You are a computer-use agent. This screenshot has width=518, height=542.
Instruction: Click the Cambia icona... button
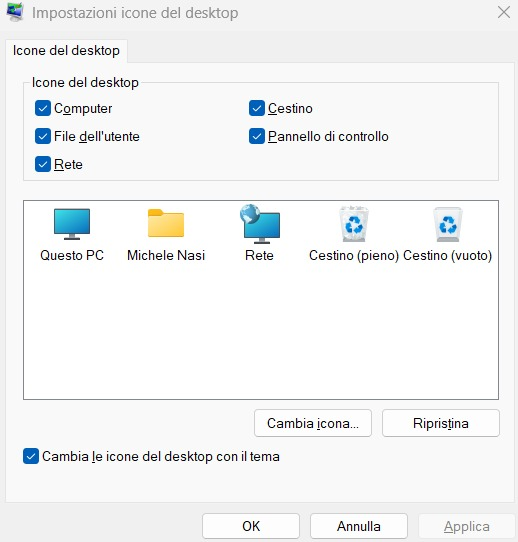(313, 423)
